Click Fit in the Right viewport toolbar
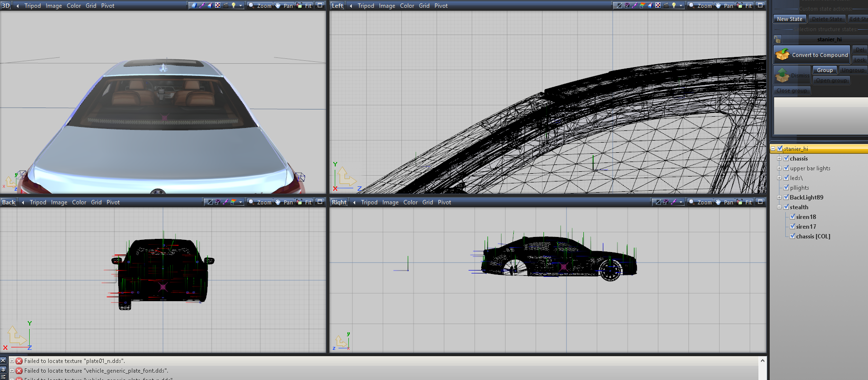Screen dimensions: 868x380 click(x=744, y=202)
